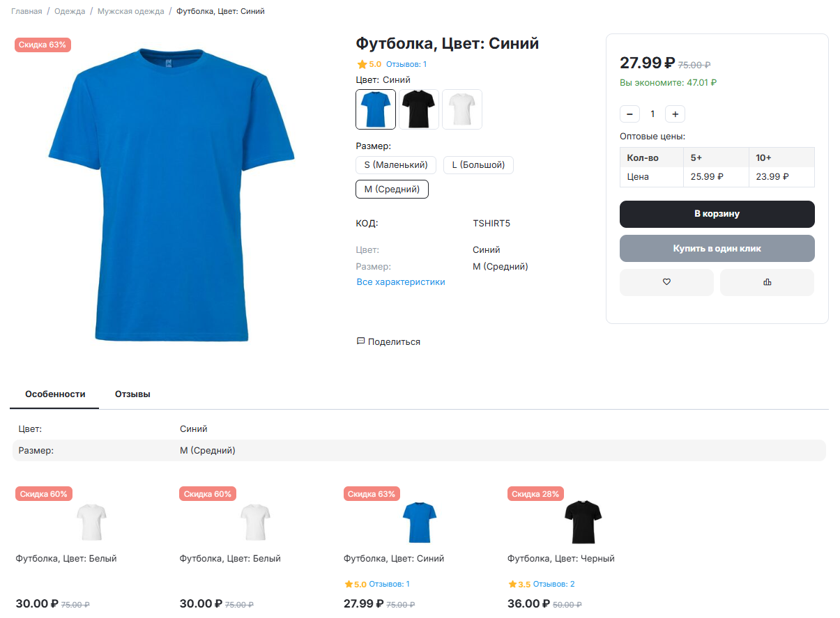The height and width of the screenshot is (618, 840).
Task: Go to Мужская одежда breadcrumb
Action: (131, 11)
